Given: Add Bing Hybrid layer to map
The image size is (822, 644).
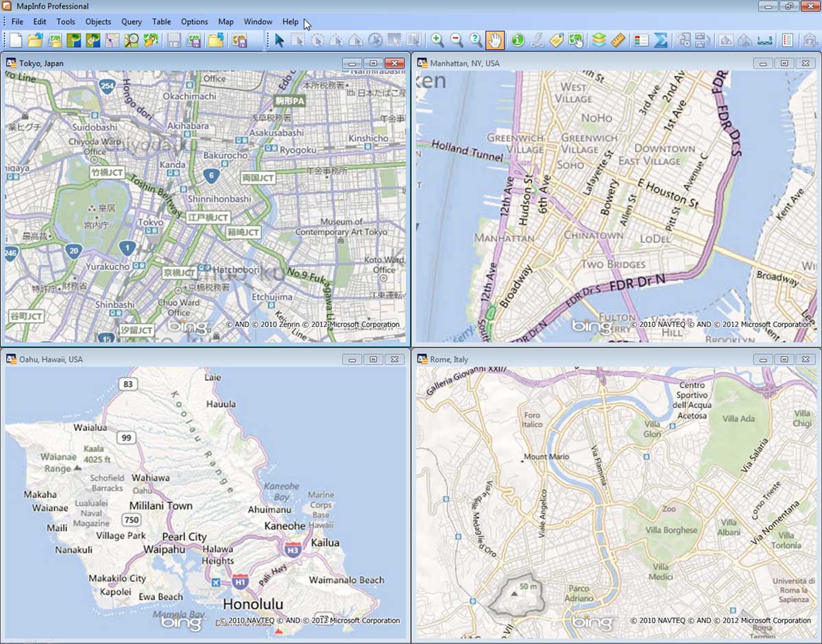Looking at the screenshot, I should 93,40.
